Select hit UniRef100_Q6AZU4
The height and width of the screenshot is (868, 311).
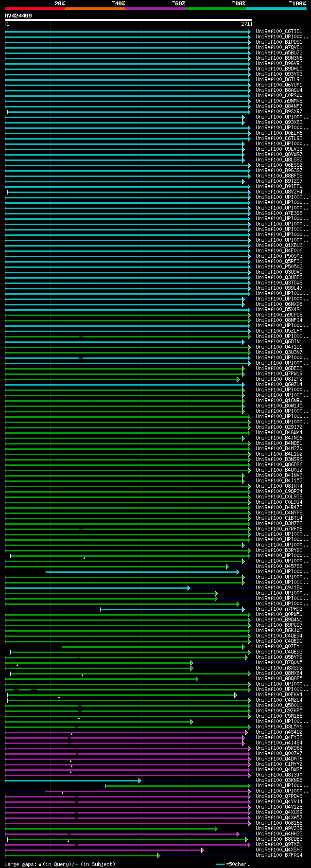click(279, 385)
